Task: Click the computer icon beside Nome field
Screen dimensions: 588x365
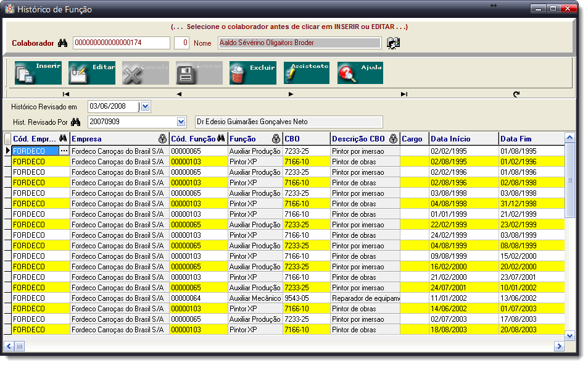Action: tap(394, 43)
